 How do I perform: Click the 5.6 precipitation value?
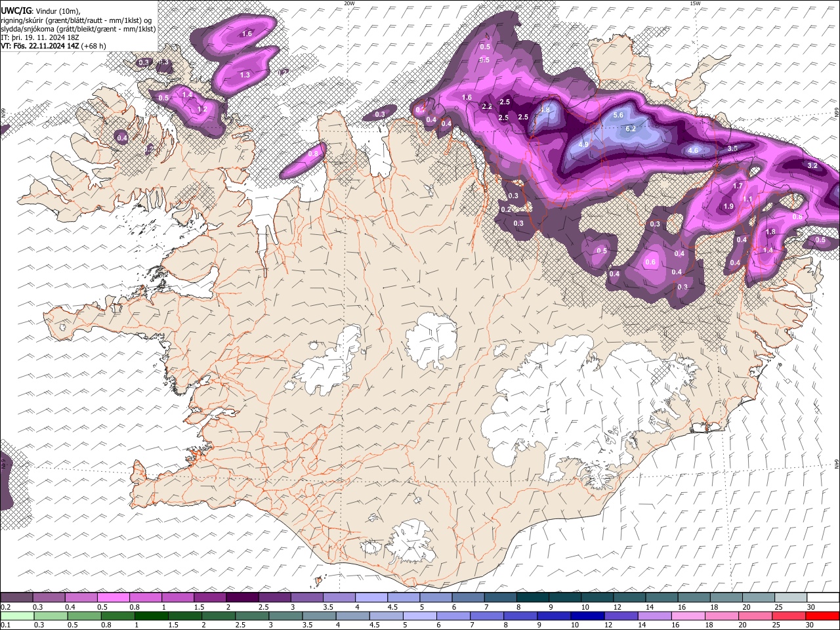618,115
